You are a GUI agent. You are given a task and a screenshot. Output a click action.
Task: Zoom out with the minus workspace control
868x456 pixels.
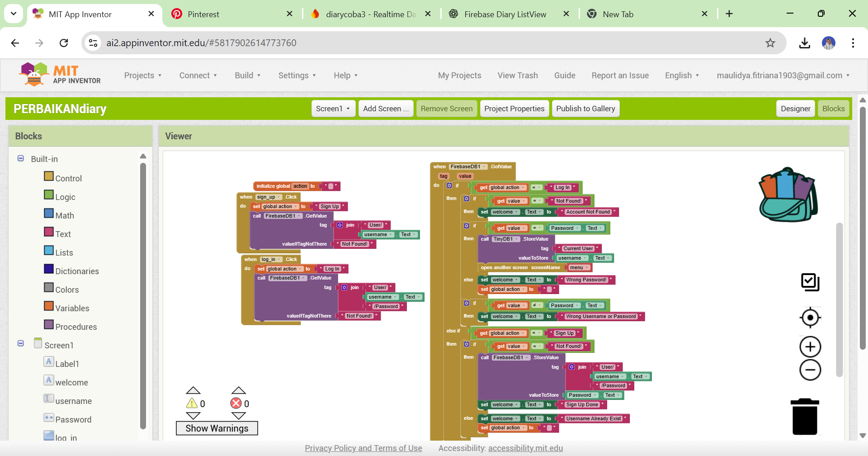coord(810,370)
